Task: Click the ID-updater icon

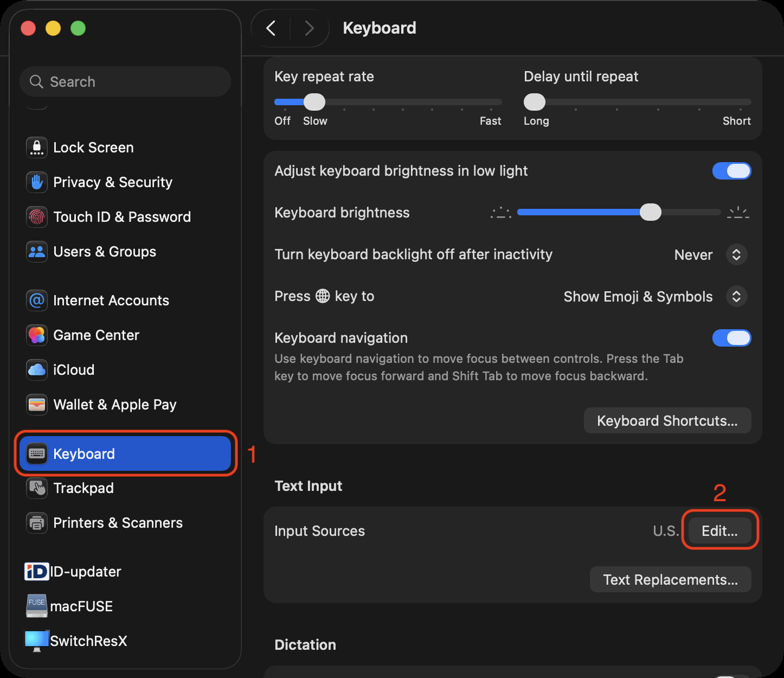Action: coord(37,572)
